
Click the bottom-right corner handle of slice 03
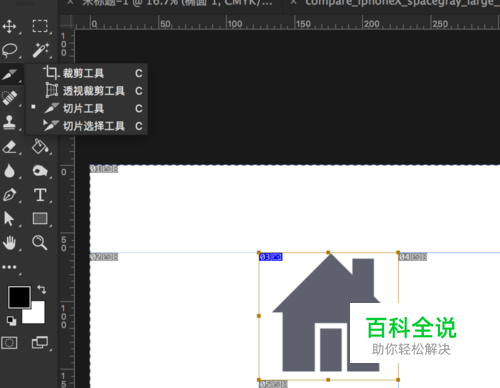[398, 380]
